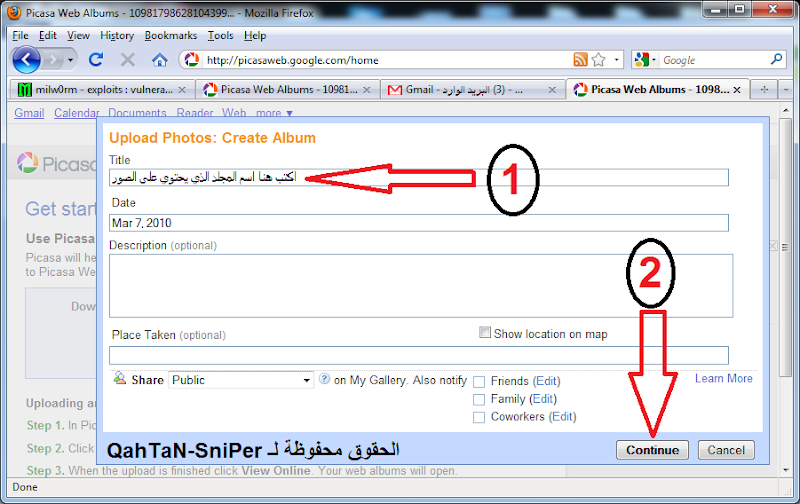Maximize the Firefox window
The image size is (800, 504).
pyautogui.click(x=740, y=9)
